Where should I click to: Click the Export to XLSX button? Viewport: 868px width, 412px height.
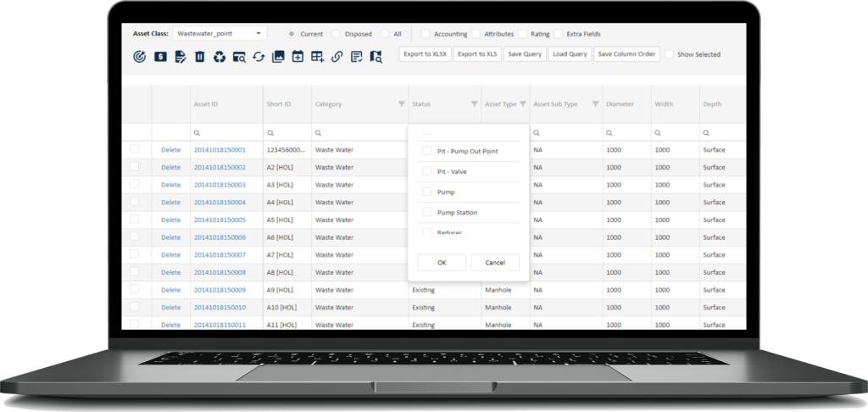[424, 54]
